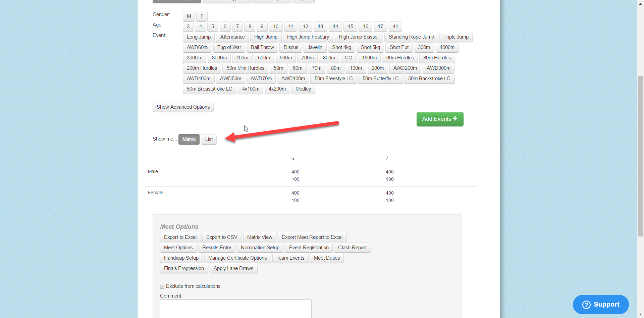Select the 60m Hurdles event

(x=400, y=58)
